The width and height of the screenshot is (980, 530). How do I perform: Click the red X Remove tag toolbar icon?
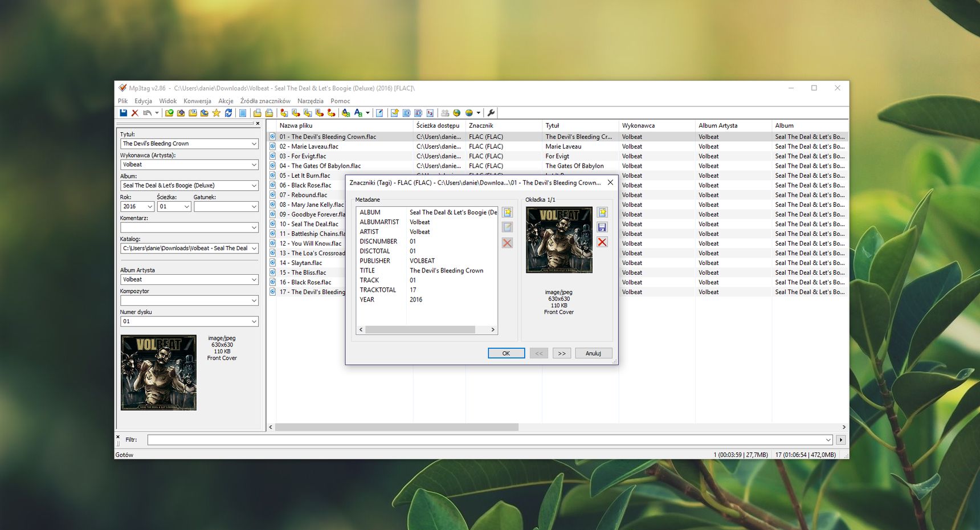tap(135, 113)
